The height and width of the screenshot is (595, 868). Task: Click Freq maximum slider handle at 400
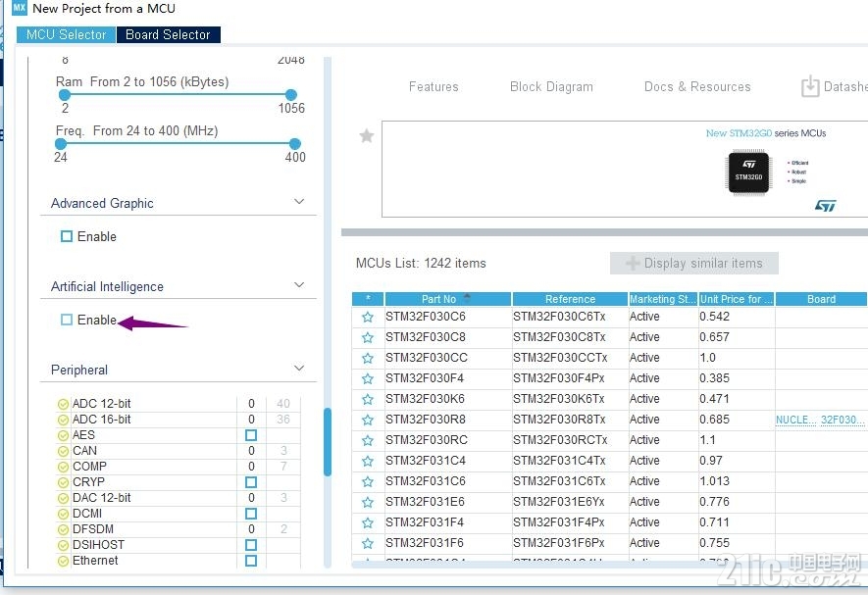[x=295, y=144]
